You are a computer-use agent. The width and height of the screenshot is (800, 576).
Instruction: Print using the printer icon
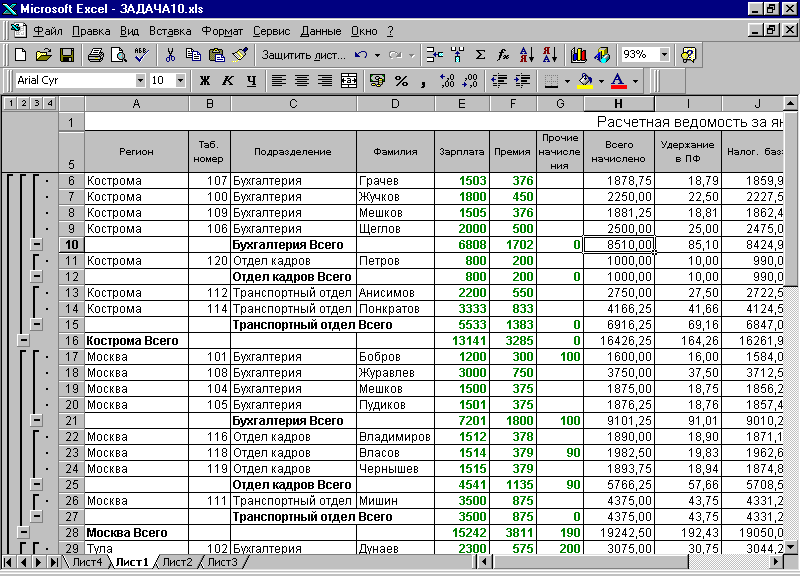coord(95,55)
